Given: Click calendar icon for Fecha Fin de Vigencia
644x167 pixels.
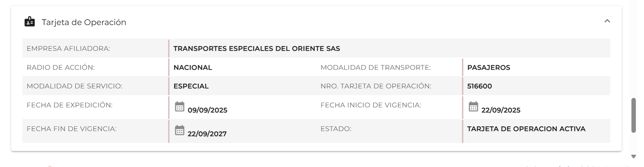Looking at the screenshot, I should click(x=179, y=130).
